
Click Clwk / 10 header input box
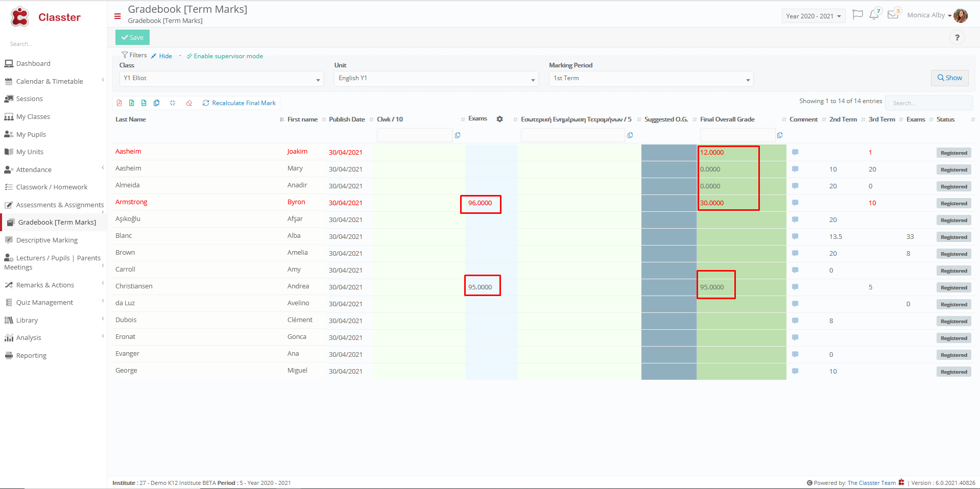414,135
